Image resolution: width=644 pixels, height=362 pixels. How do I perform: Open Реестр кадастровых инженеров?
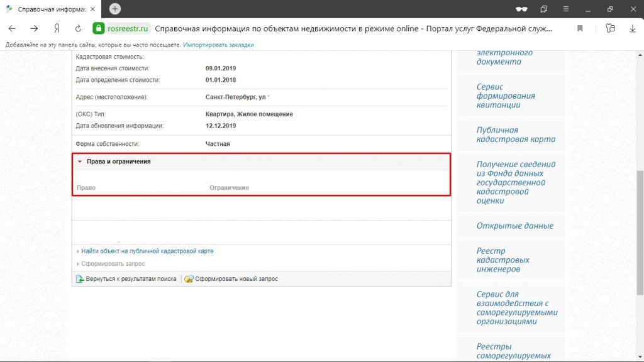(502, 260)
